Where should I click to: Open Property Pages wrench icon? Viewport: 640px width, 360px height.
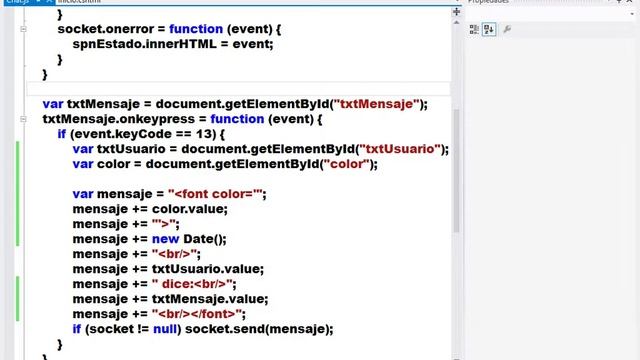pyautogui.click(x=507, y=29)
